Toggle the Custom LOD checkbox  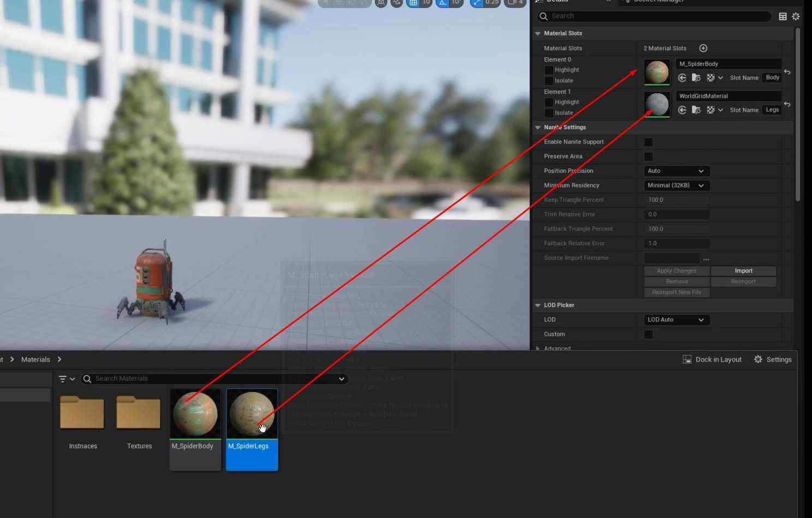point(648,334)
